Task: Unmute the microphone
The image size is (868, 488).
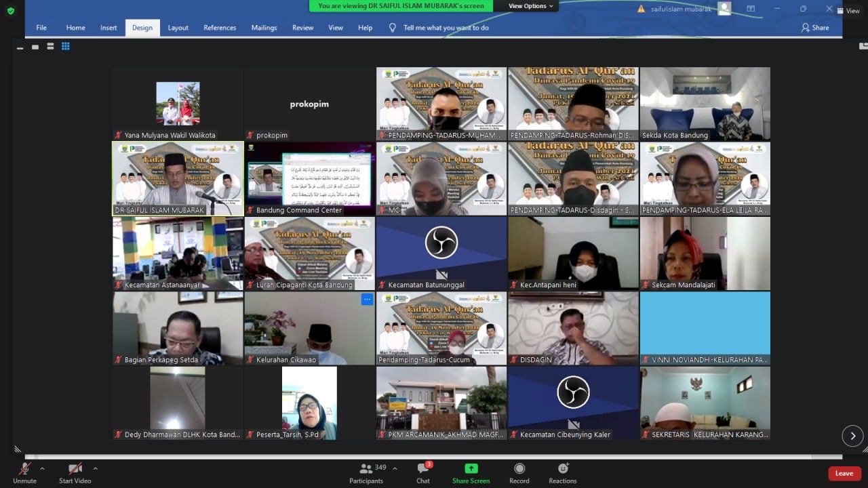Action: 24,472
